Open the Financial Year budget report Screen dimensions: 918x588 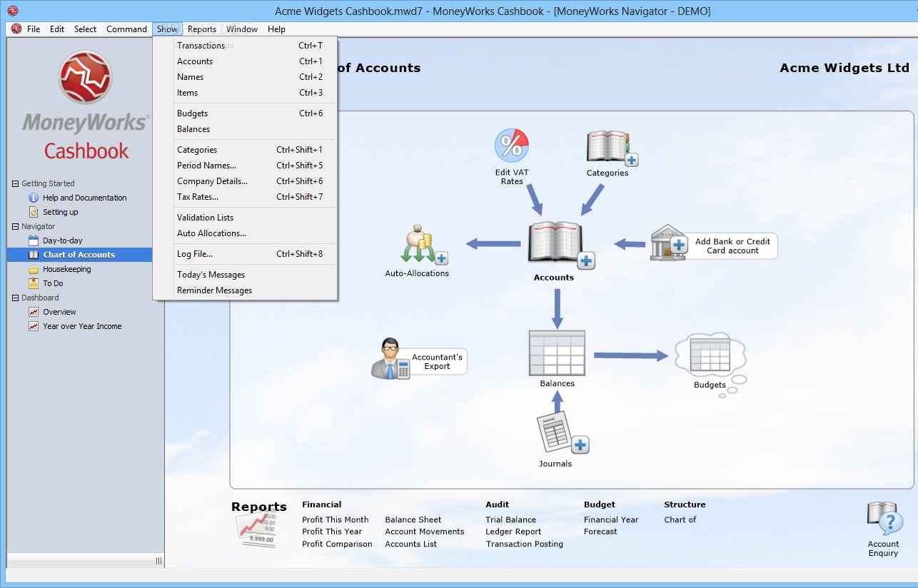coord(611,519)
